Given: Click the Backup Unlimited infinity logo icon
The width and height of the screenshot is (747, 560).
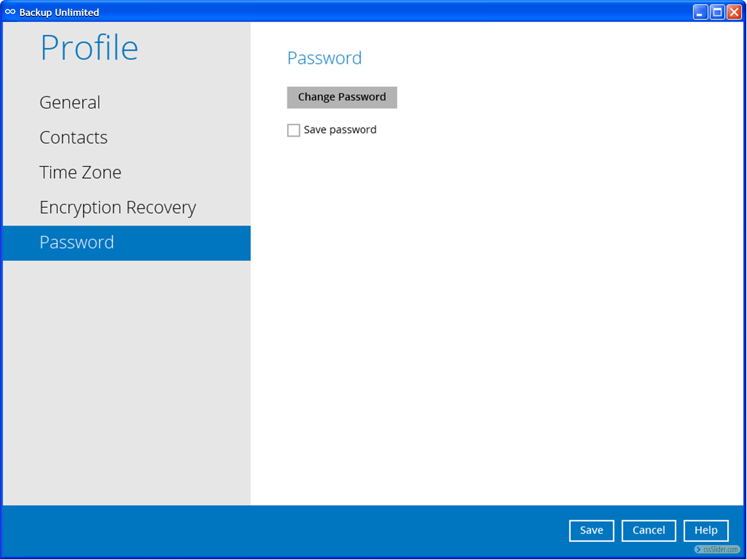Looking at the screenshot, I should 10,12.
